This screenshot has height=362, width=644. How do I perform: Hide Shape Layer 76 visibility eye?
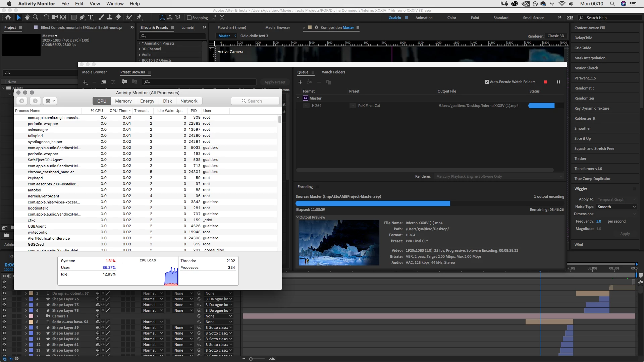tap(4, 299)
